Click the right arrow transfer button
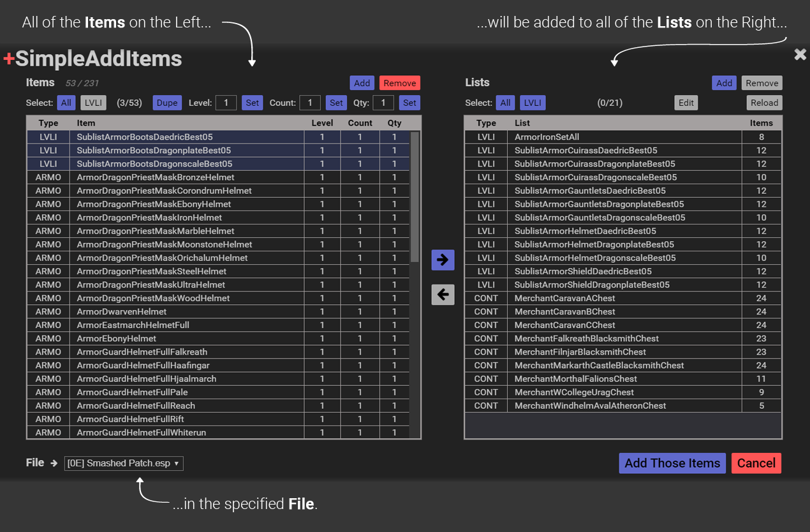This screenshot has height=532, width=810. [x=443, y=260]
